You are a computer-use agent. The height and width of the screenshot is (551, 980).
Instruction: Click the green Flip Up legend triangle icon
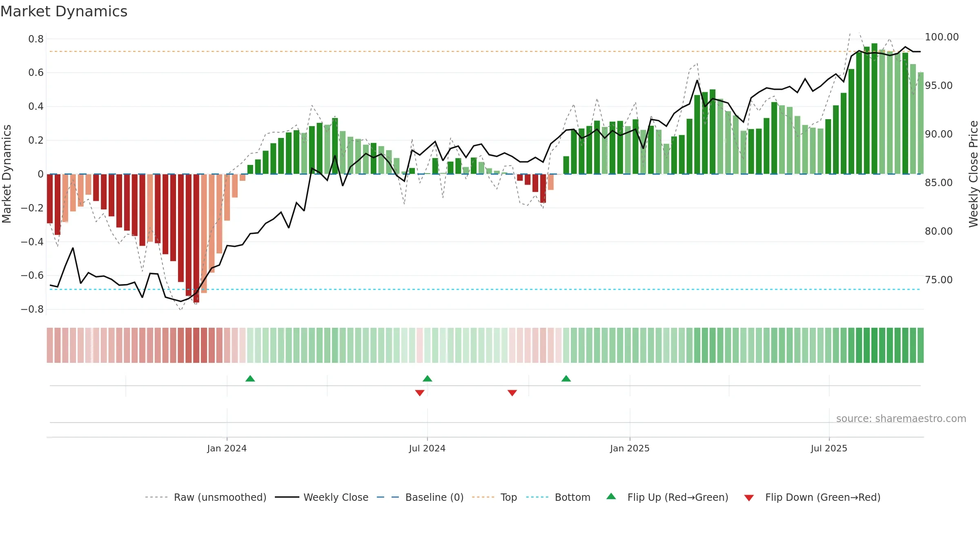(611, 496)
